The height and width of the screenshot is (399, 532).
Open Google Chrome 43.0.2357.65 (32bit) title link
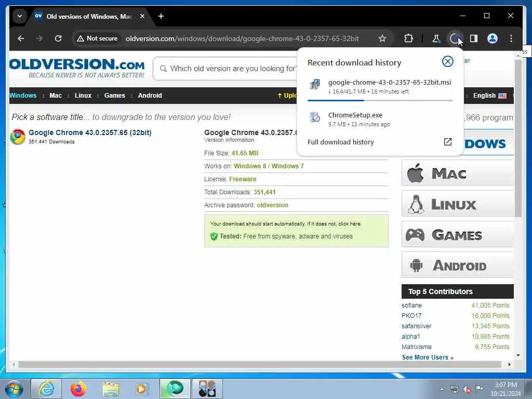(x=90, y=132)
